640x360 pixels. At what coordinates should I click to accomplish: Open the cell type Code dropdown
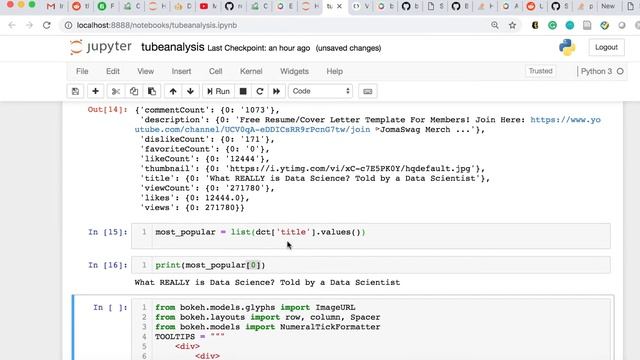coord(321,91)
